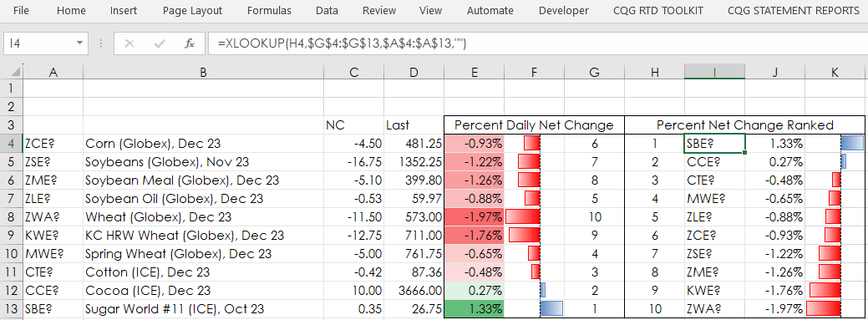
Task: Cancel the formula entry with X icon
Action: click(129, 43)
